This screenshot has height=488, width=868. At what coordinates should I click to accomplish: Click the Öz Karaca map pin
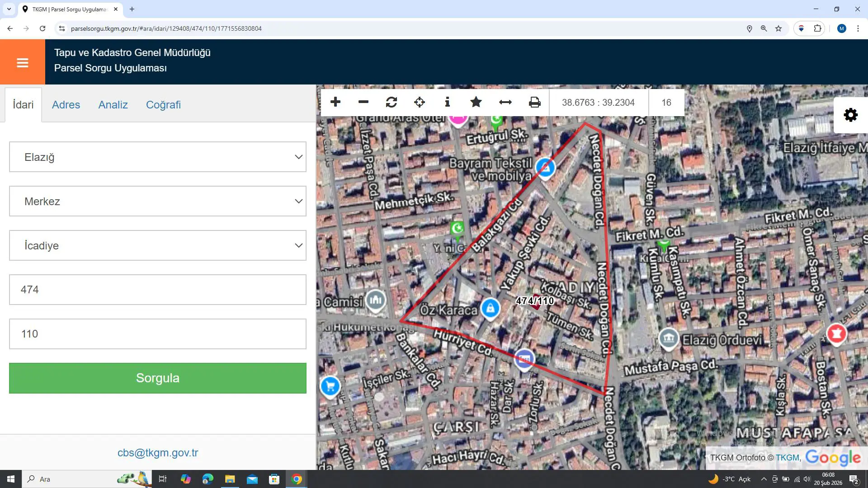(x=490, y=309)
